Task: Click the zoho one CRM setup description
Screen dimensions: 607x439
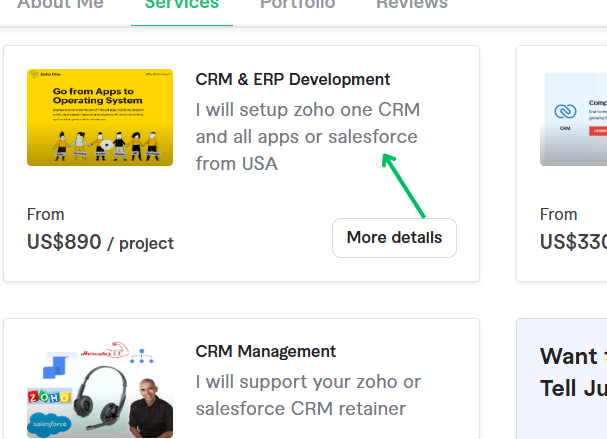Action: click(307, 136)
